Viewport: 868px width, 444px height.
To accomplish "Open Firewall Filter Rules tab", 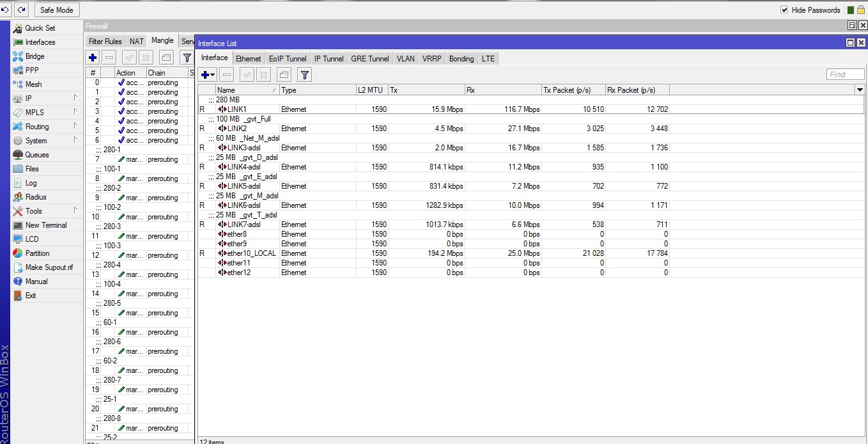I will click(x=105, y=41).
